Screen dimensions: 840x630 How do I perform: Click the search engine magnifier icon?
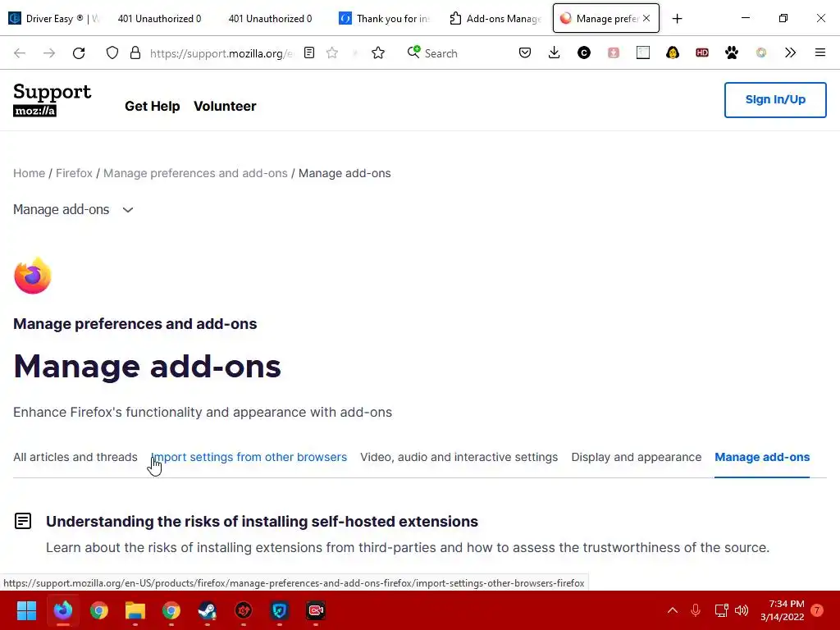click(413, 52)
